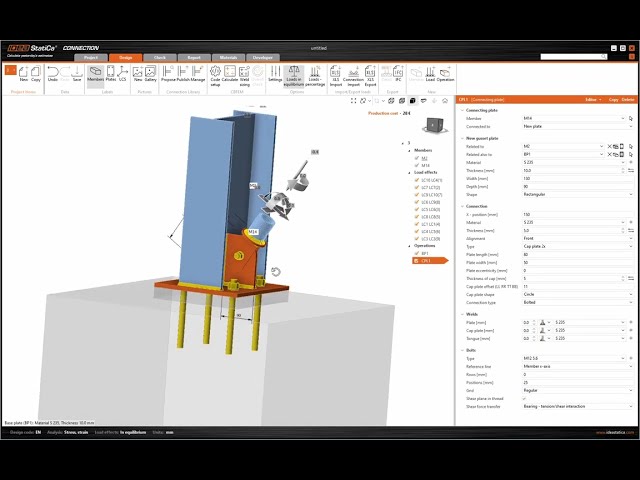Open the pictures Gallery
Image resolution: width=640 pixels, height=480 pixels.
(x=151, y=74)
